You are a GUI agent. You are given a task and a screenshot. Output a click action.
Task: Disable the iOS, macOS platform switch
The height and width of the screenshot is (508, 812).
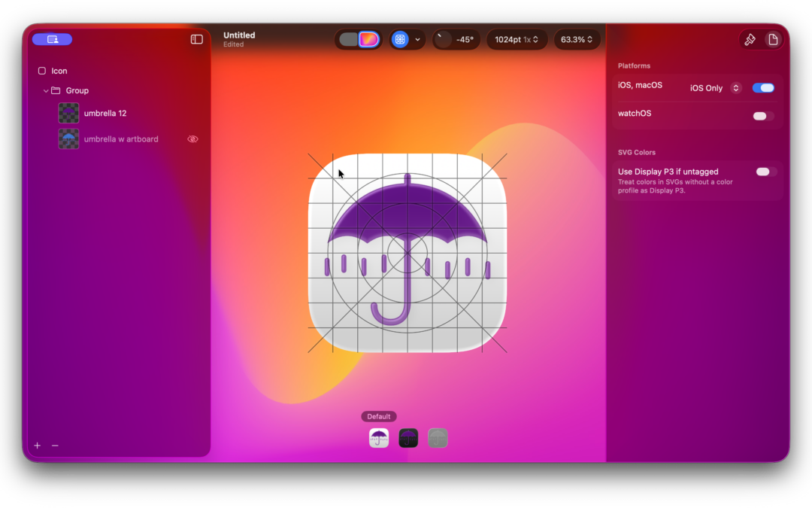pyautogui.click(x=763, y=88)
